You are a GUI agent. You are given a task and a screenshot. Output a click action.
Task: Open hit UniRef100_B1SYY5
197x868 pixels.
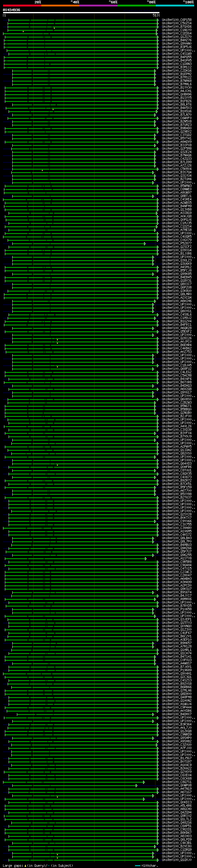coord(177,97)
